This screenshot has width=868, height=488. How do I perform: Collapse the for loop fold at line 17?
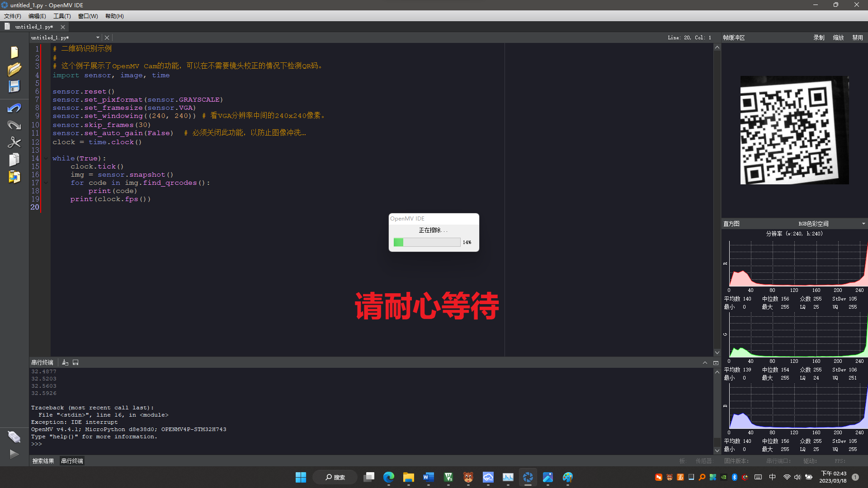46,183
